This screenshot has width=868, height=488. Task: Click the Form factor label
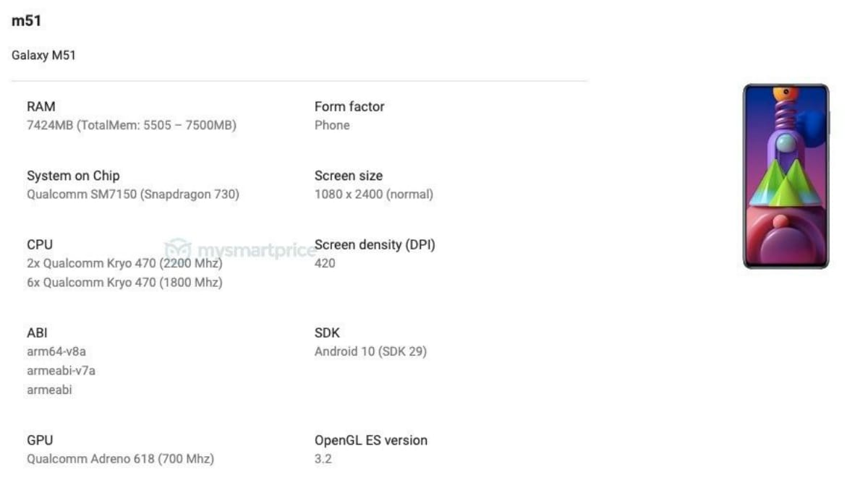tap(349, 106)
